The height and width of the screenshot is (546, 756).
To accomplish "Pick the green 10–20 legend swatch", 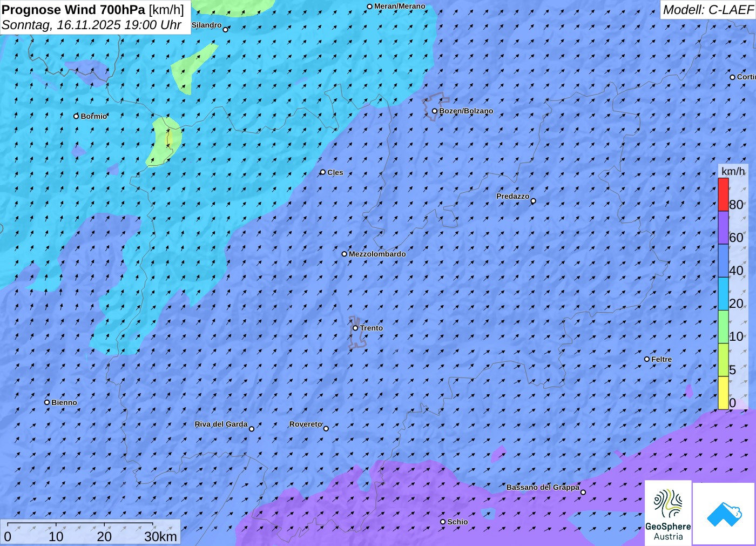I will (x=723, y=327).
